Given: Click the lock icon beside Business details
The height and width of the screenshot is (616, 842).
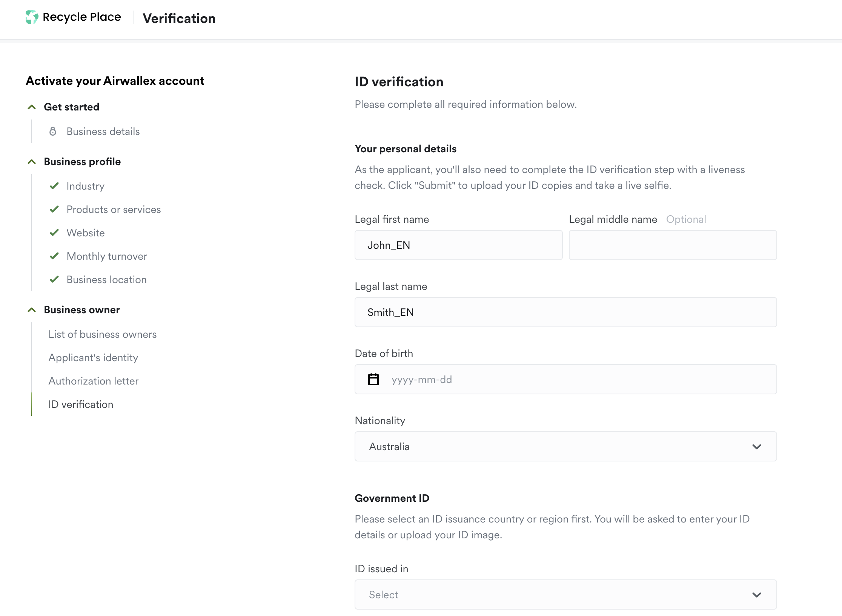Looking at the screenshot, I should (x=53, y=131).
